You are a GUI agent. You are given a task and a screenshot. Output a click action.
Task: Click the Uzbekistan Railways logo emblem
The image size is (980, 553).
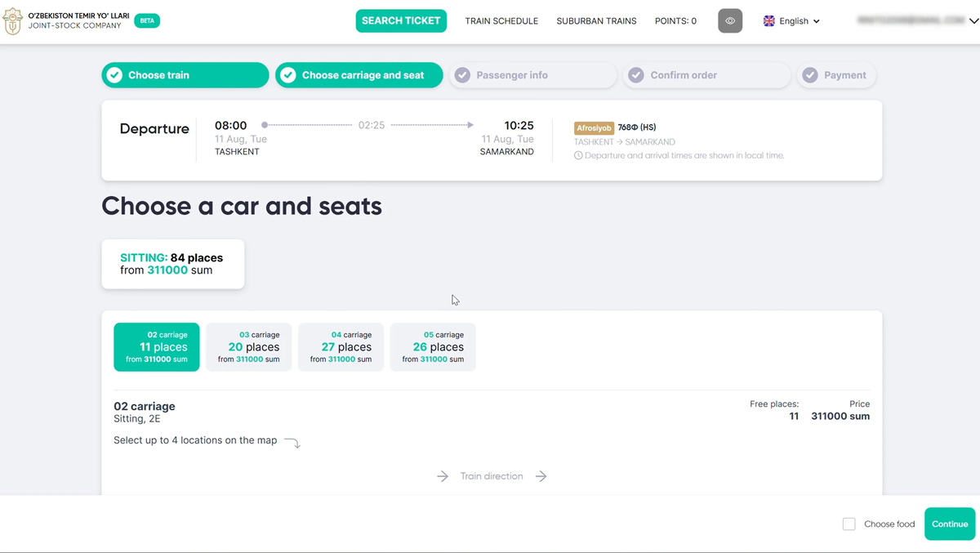coord(12,21)
